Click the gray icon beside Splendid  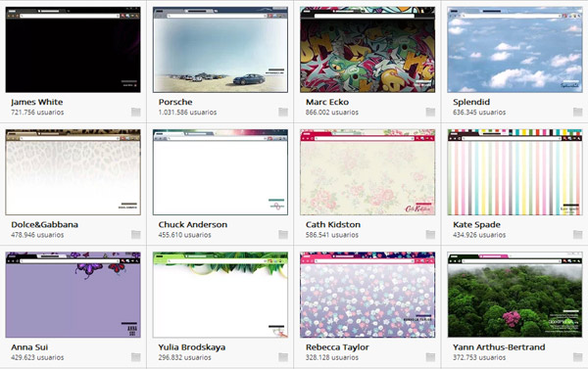pos(578,112)
